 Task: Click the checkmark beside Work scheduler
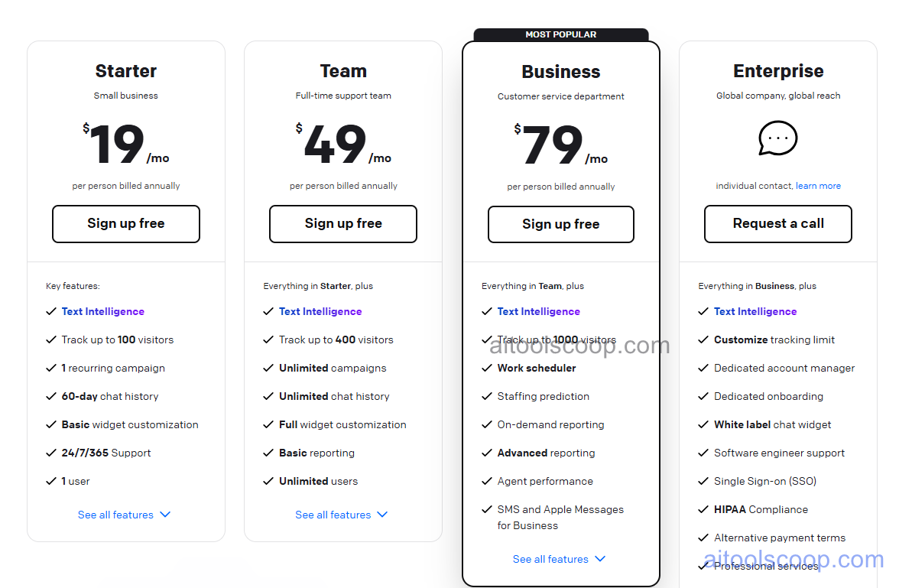point(486,368)
